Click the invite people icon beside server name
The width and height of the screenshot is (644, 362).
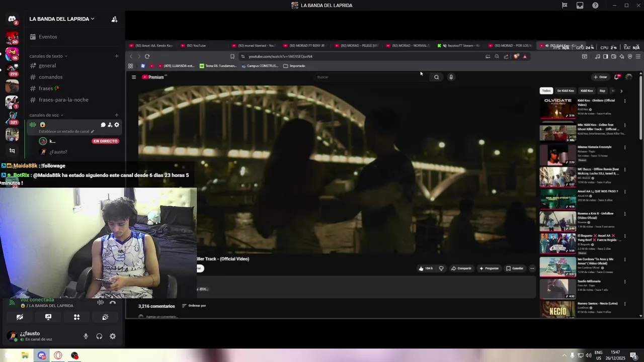[114, 19]
